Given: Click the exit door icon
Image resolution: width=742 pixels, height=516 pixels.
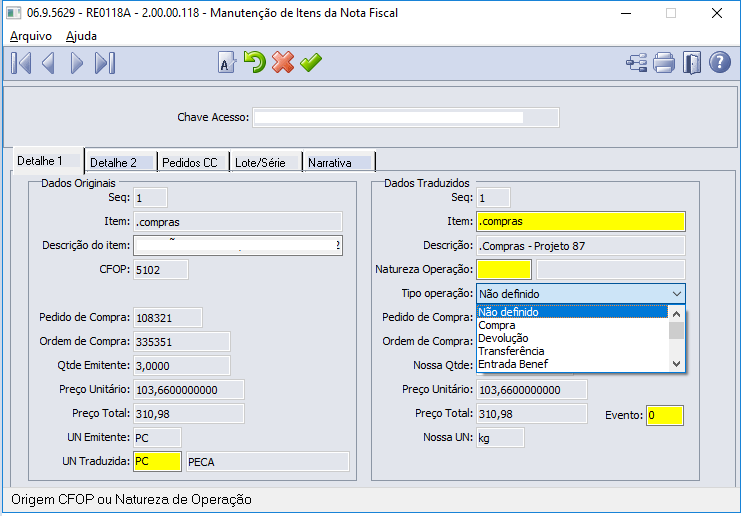Looking at the screenshot, I should (691, 62).
